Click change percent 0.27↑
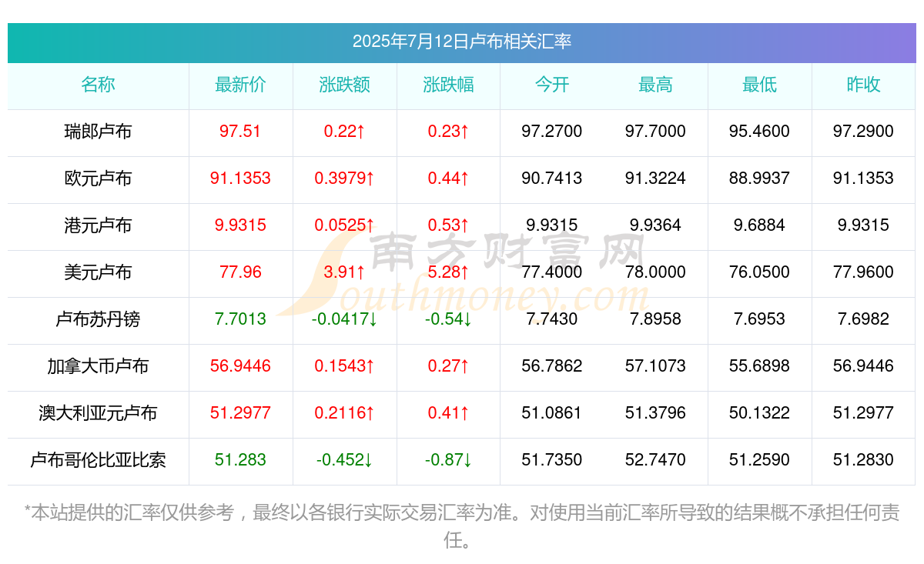 [448, 366]
